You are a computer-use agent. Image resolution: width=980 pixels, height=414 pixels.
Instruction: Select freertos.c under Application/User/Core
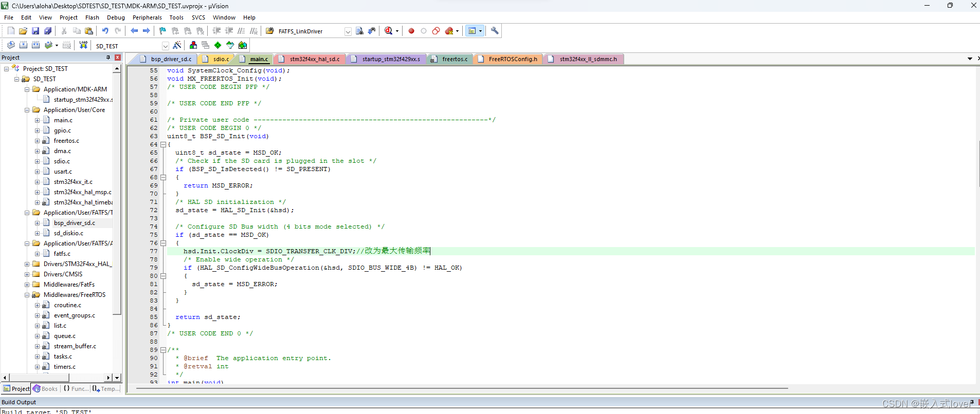pyautogui.click(x=66, y=141)
